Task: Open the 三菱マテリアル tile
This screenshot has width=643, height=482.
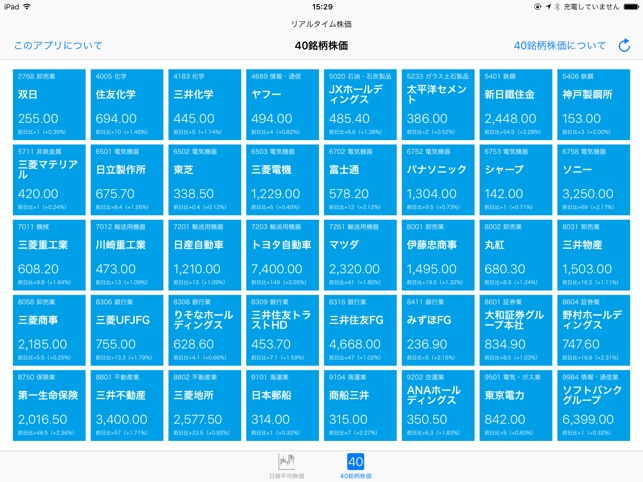Action: point(49,180)
